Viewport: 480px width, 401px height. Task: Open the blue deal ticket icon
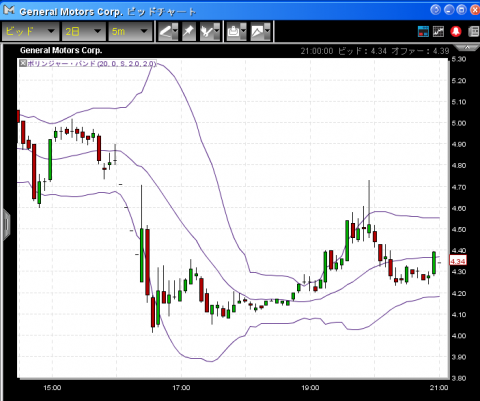(x=423, y=32)
